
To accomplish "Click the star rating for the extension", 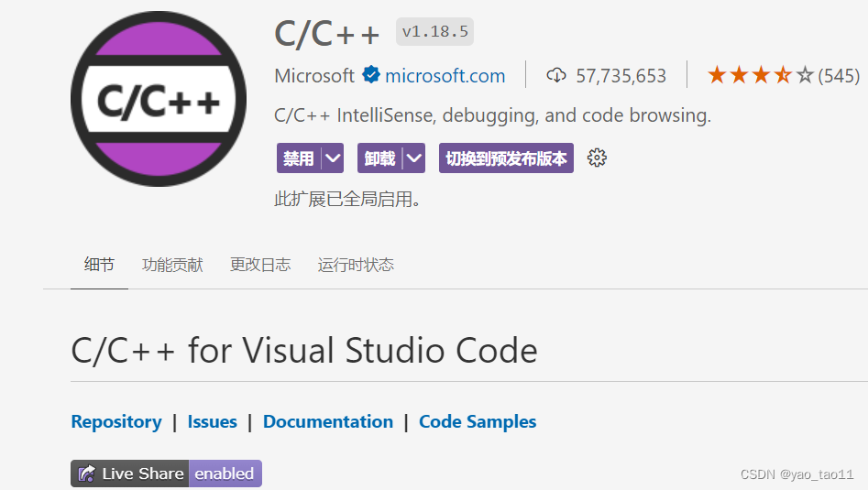I will 760,75.
